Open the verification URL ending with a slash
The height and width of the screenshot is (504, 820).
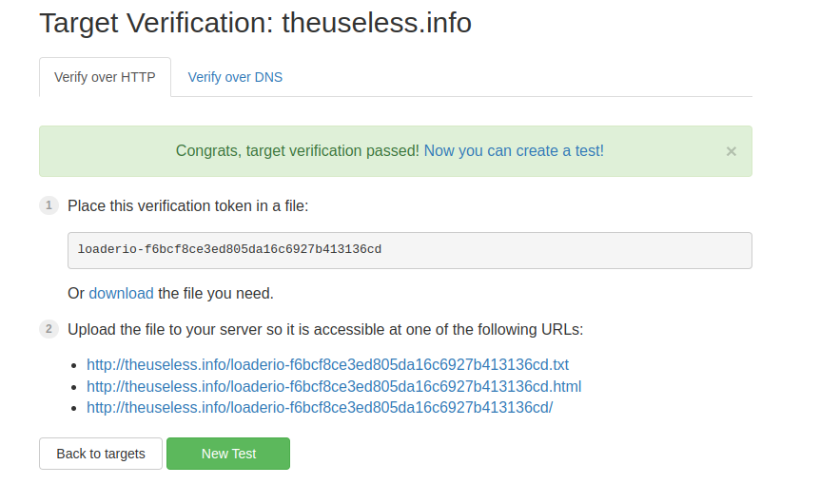coord(319,407)
